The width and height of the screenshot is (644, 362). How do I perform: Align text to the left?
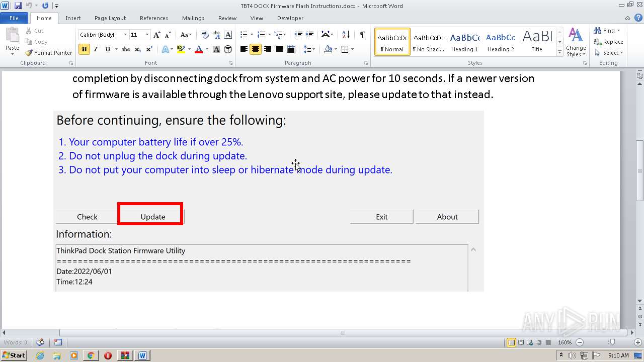click(x=244, y=49)
